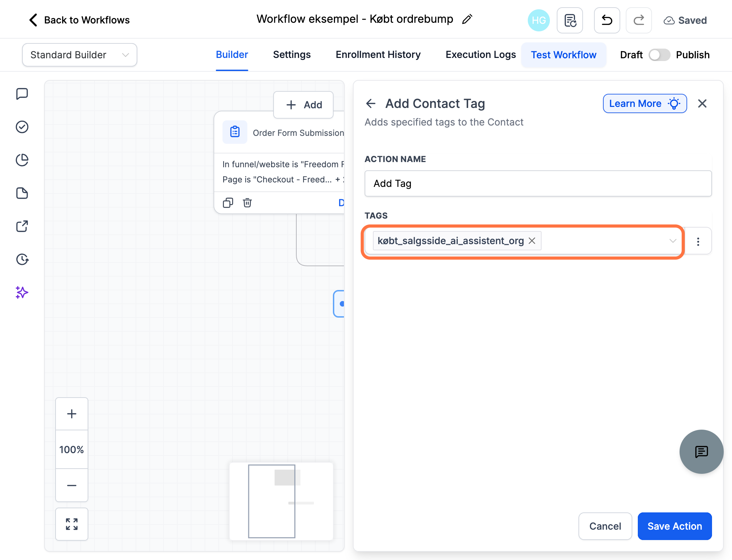
Task: Fit workflow to screen
Action: 72,524
